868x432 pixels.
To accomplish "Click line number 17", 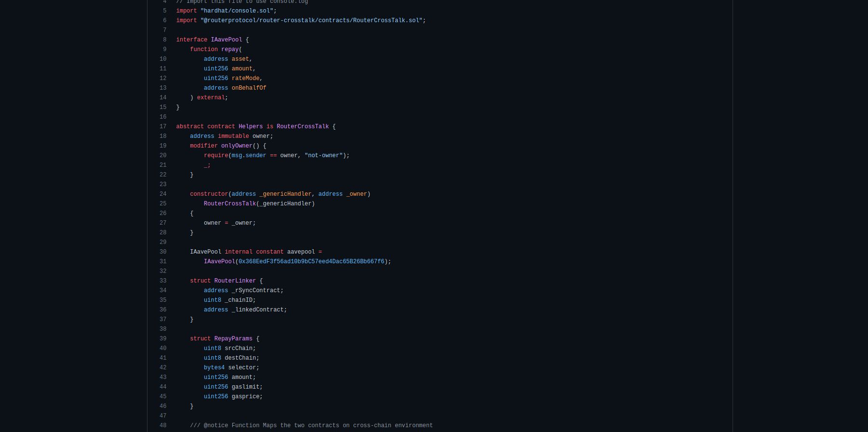I will point(163,126).
